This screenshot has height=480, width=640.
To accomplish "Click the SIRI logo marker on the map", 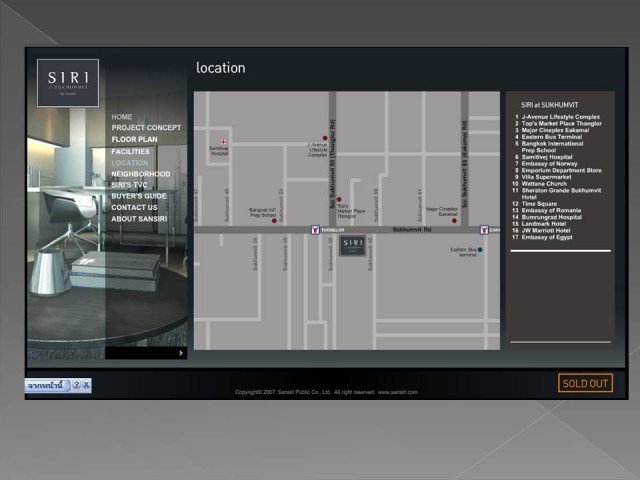I will click(352, 245).
